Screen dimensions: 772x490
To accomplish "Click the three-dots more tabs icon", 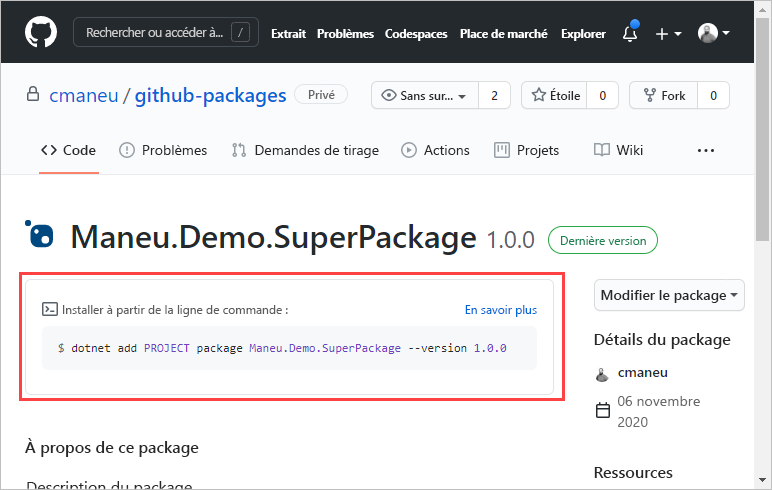I will pyautogui.click(x=706, y=150).
